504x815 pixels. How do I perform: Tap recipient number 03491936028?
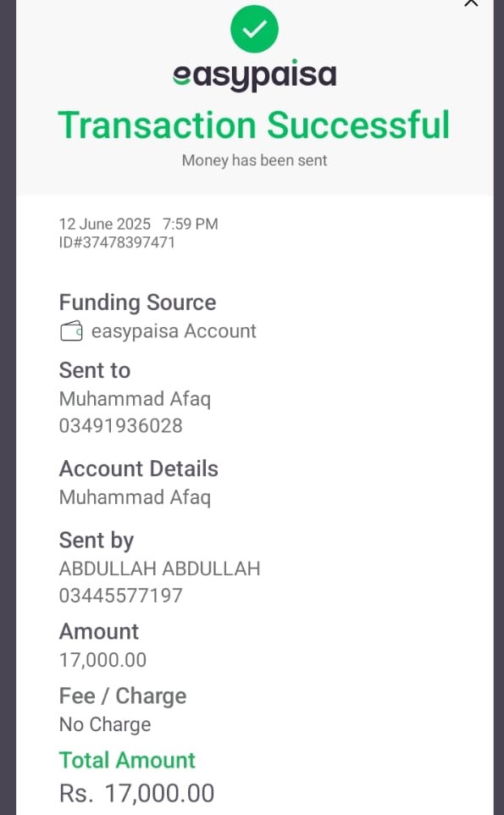pyautogui.click(x=120, y=426)
